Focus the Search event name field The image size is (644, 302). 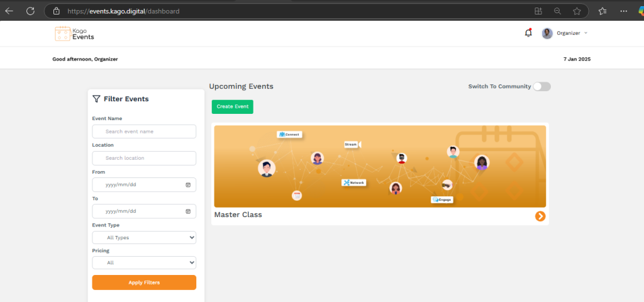(x=144, y=131)
